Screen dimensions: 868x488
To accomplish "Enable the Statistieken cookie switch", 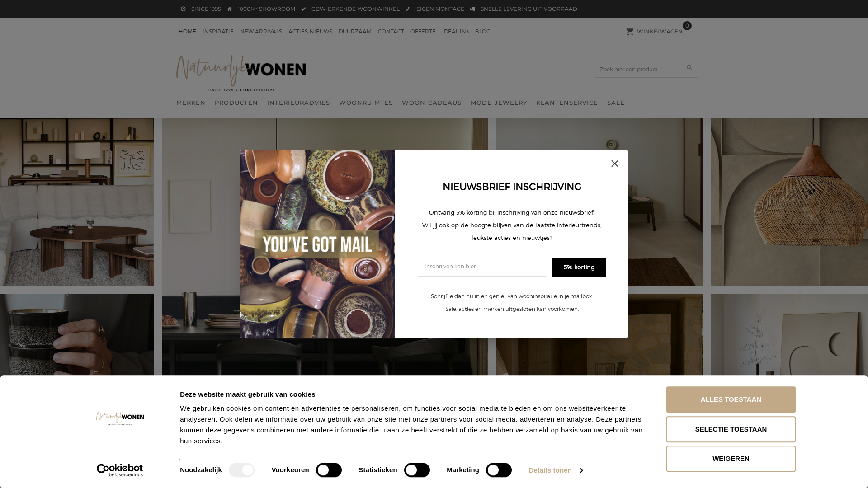I will click(417, 470).
